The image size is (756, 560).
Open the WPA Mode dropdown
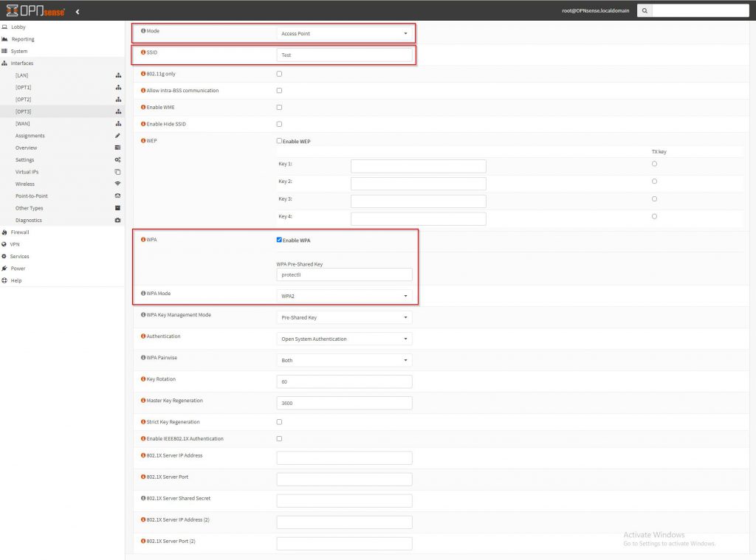point(344,296)
